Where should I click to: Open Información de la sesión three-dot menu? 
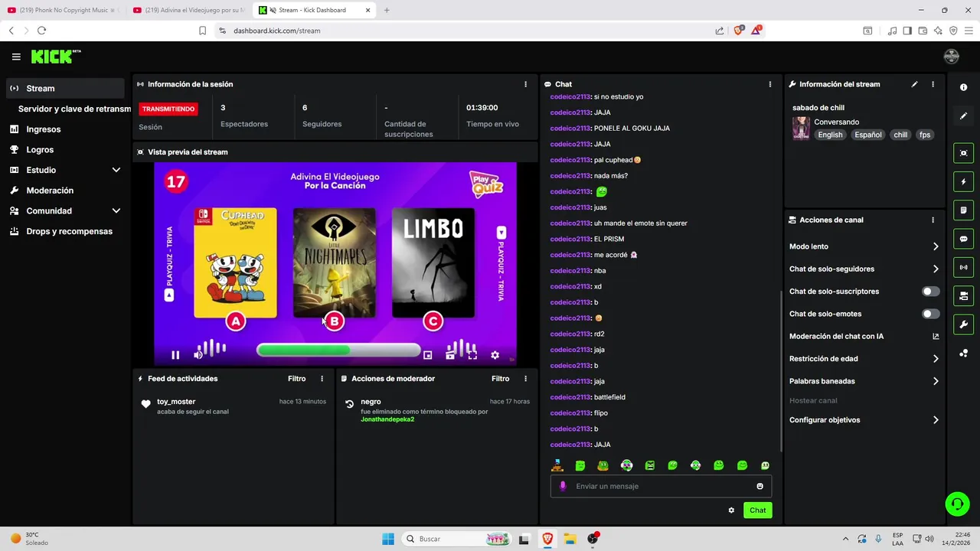click(x=525, y=84)
